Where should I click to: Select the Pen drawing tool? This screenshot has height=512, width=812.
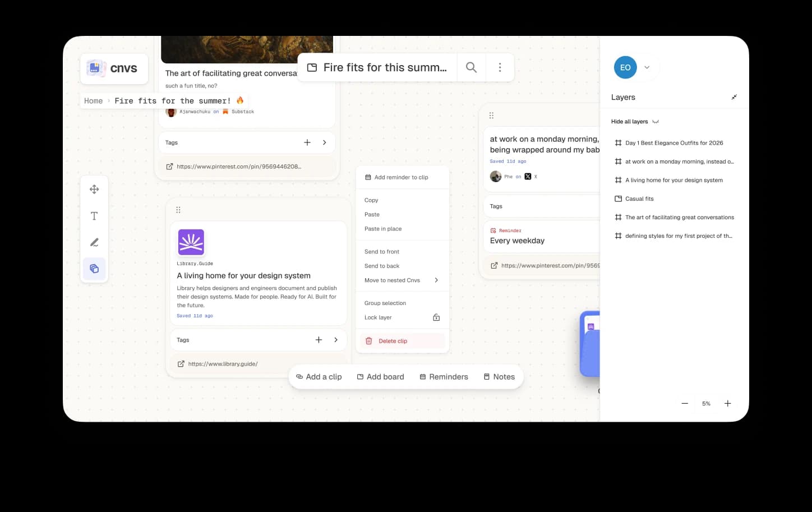tap(94, 242)
